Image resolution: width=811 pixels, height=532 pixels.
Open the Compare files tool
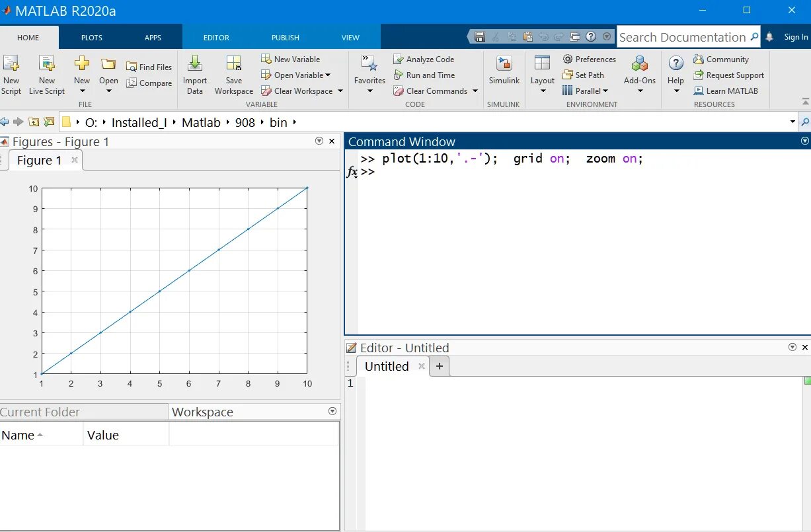tap(149, 83)
